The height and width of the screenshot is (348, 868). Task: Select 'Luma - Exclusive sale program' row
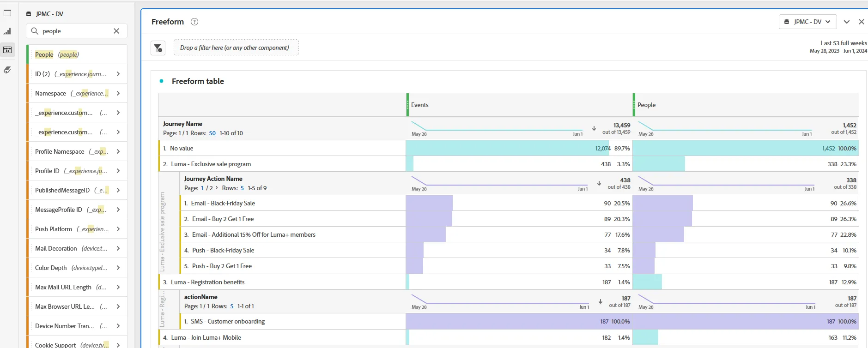coord(282,164)
